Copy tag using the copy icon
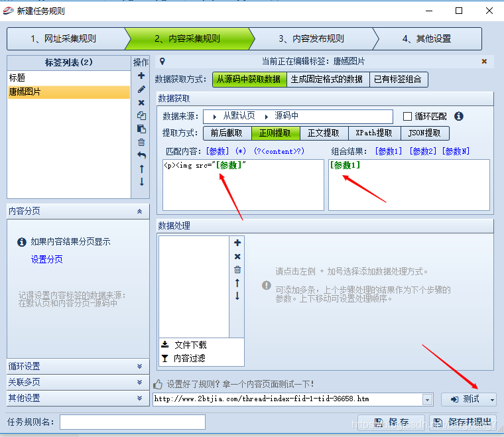Viewport: 504px width, 437px height. [141, 115]
